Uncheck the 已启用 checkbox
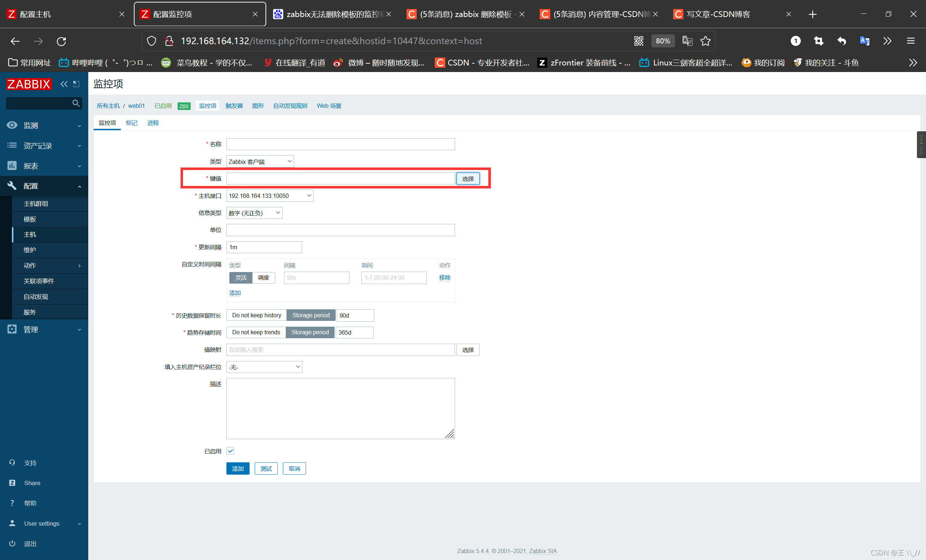Viewport: 926px width, 560px height. [x=230, y=451]
